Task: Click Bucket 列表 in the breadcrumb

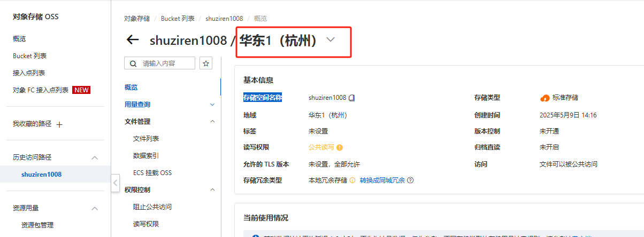Action: (x=178, y=18)
